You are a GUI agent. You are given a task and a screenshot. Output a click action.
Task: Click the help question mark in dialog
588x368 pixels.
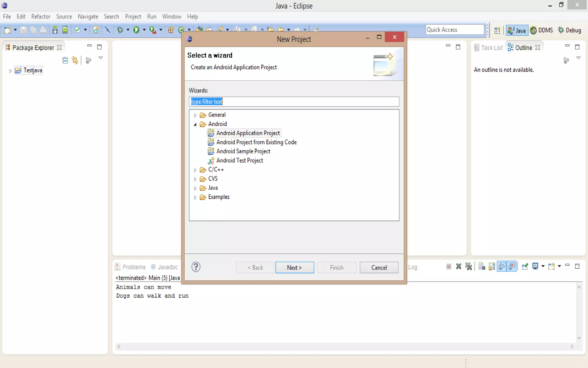[196, 267]
